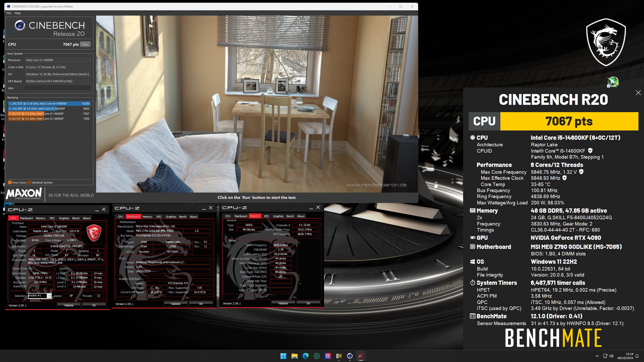Open the Windows Start menu
The width and height of the screenshot is (644, 362).
(283, 356)
